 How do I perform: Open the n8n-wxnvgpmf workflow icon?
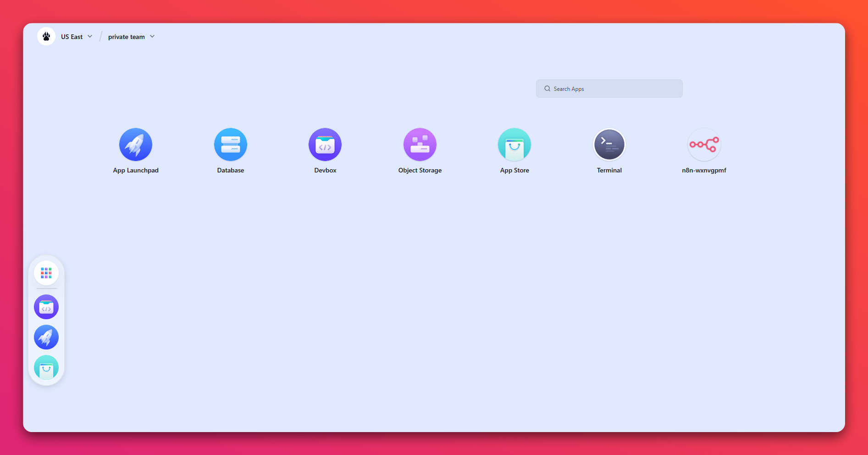704,144
